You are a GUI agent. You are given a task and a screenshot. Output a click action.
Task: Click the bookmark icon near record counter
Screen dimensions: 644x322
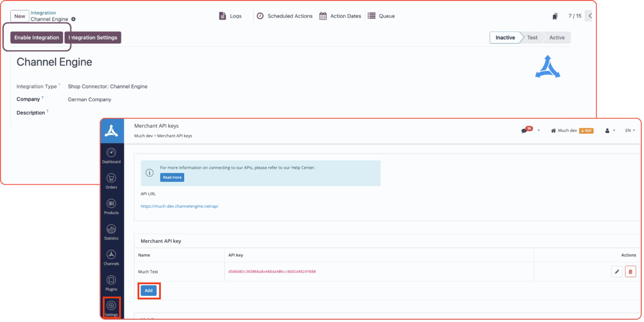pos(555,16)
